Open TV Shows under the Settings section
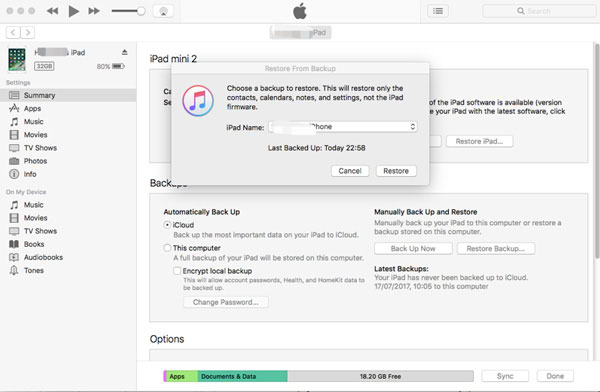The height and width of the screenshot is (392, 600). (68, 148)
